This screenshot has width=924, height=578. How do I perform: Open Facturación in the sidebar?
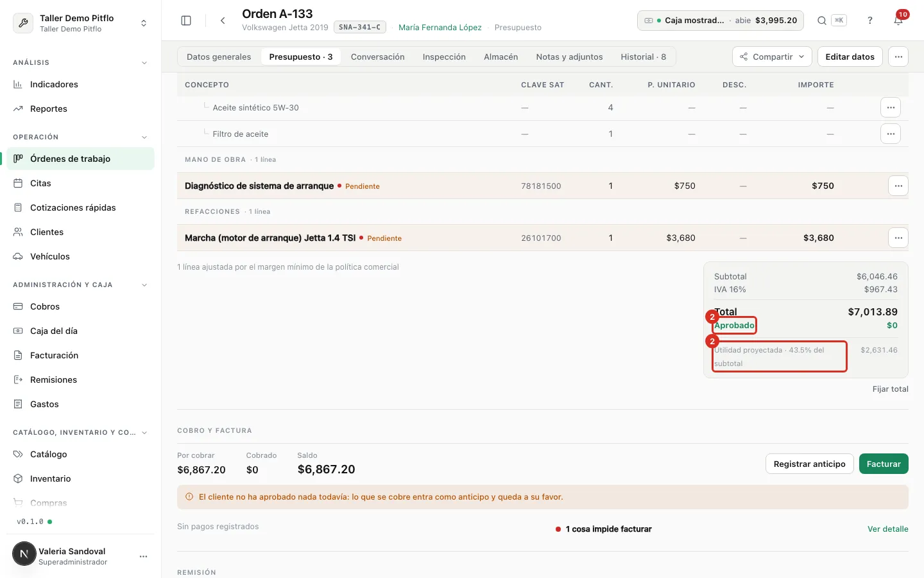[x=80, y=355]
